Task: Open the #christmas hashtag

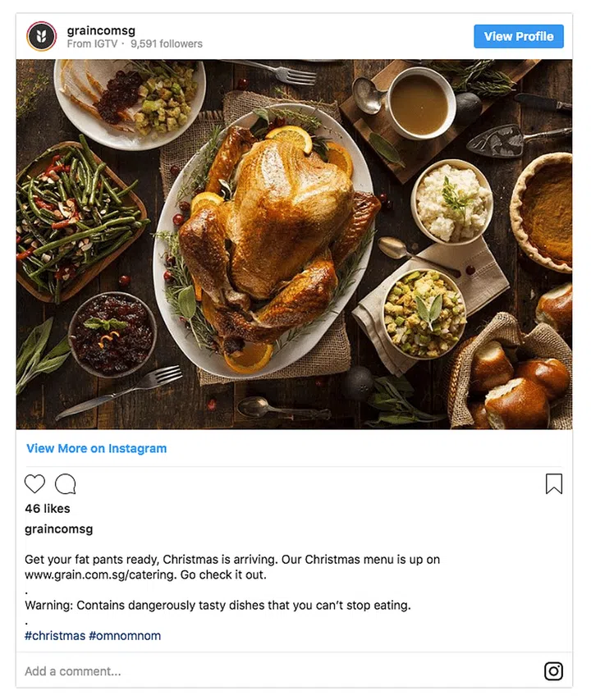Action: click(x=55, y=636)
